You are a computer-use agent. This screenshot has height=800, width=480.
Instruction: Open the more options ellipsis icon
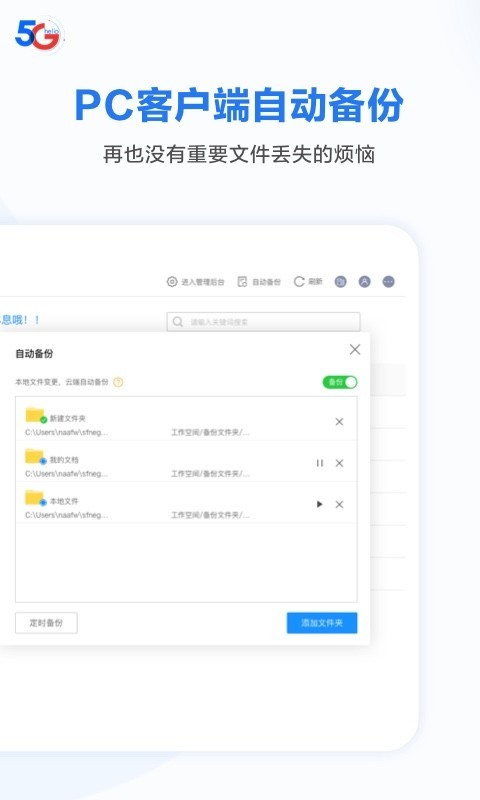click(x=389, y=282)
